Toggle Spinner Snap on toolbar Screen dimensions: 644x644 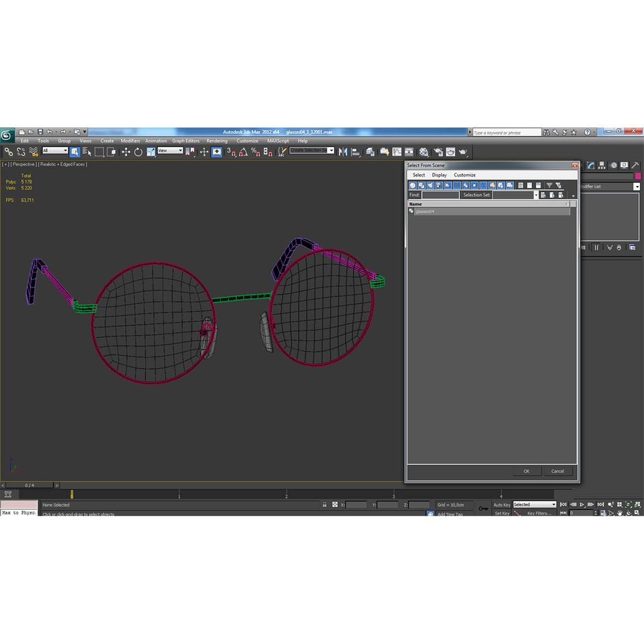coord(268,152)
